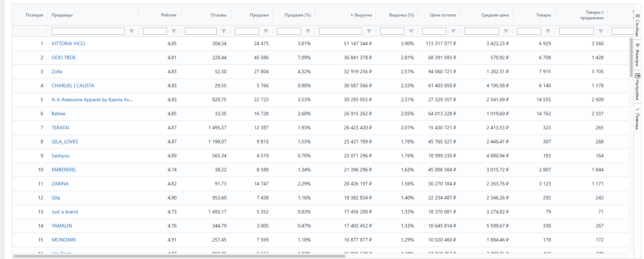Image resolution: width=644 pixels, height=259 pixels.
Task: Sort by Цена остатка column header
Action: [x=443, y=15]
